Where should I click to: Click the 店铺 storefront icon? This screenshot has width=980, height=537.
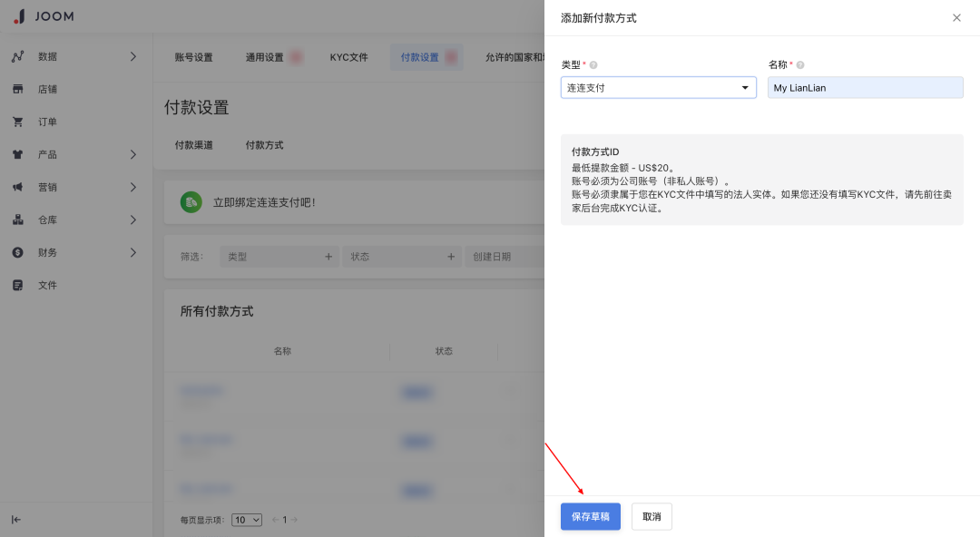[x=19, y=88]
